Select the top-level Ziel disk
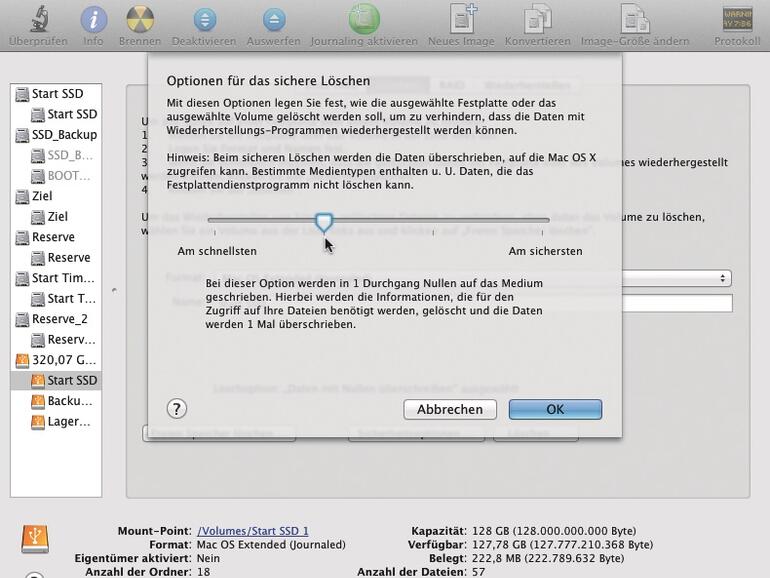Image resolution: width=770 pixels, height=578 pixels. point(56,196)
